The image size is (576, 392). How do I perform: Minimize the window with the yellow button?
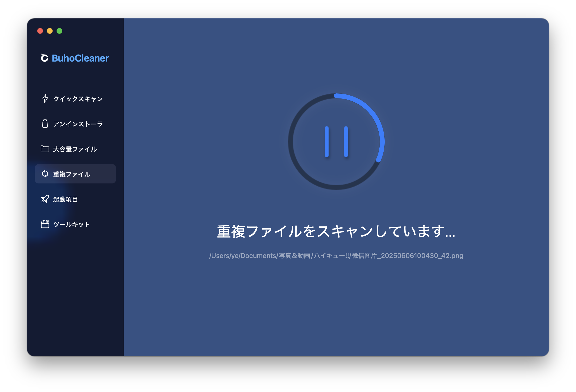pos(50,31)
